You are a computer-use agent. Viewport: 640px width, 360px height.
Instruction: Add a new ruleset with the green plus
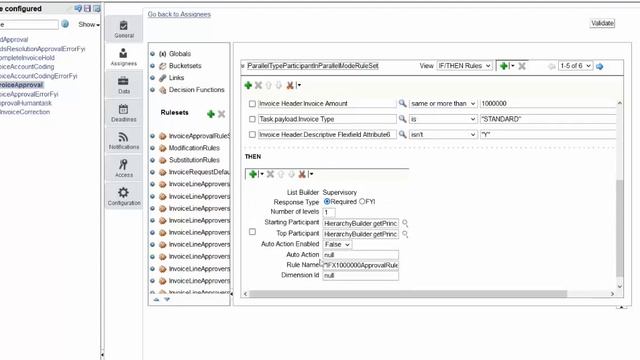pyautogui.click(x=211, y=114)
